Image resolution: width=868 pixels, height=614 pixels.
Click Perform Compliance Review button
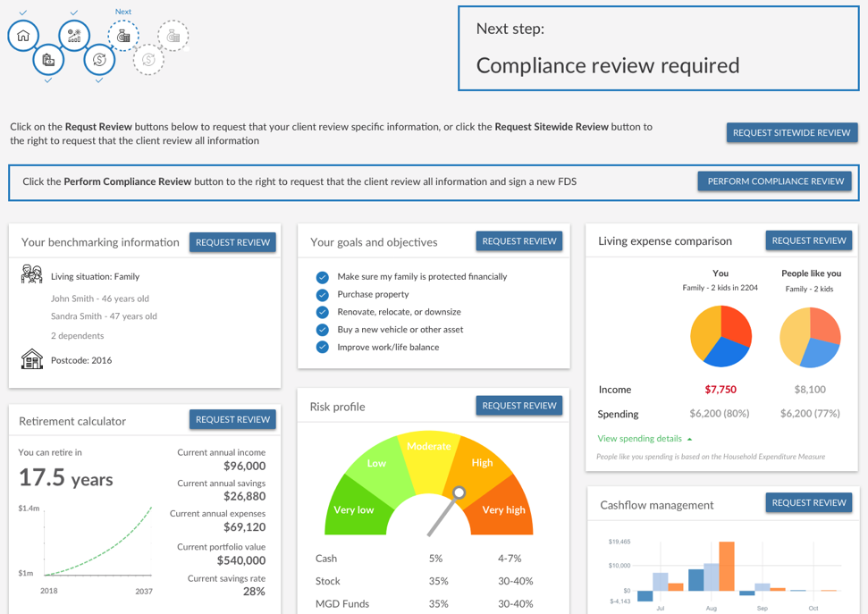point(775,181)
